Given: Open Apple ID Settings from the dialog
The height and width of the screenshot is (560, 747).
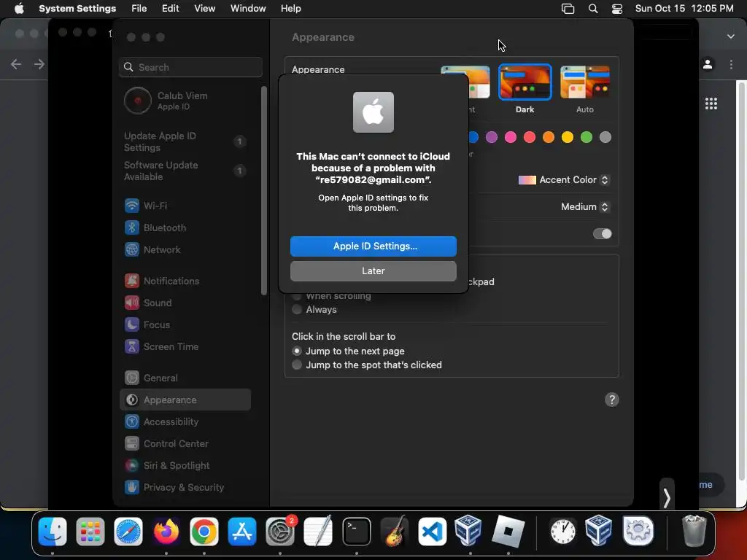Looking at the screenshot, I should [x=373, y=246].
